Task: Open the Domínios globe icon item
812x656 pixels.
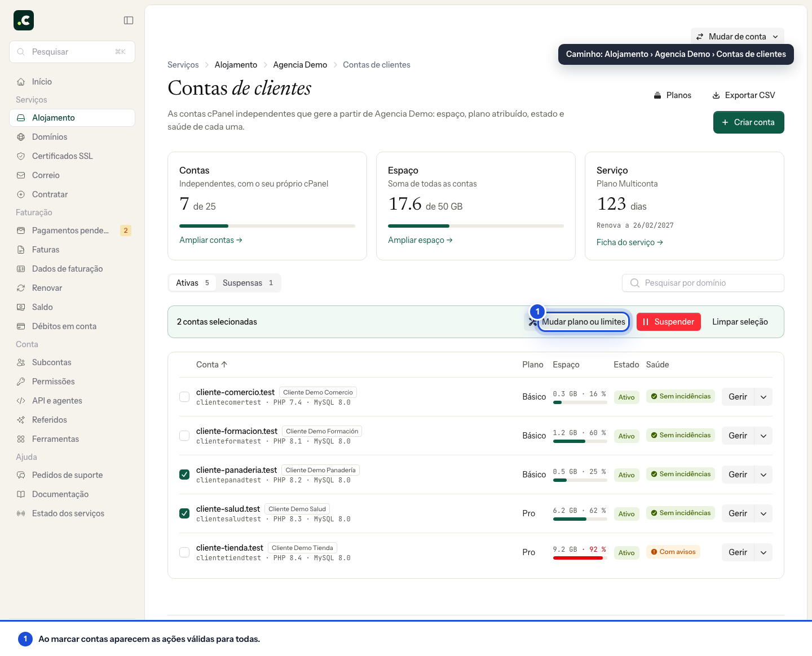Action: pyautogui.click(x=21, y=137)
